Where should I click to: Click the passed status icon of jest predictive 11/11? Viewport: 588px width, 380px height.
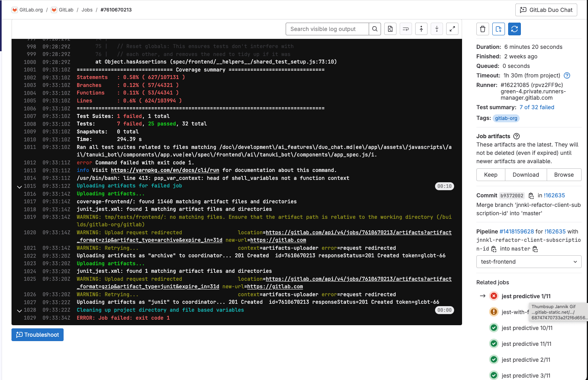pos(494,344)
